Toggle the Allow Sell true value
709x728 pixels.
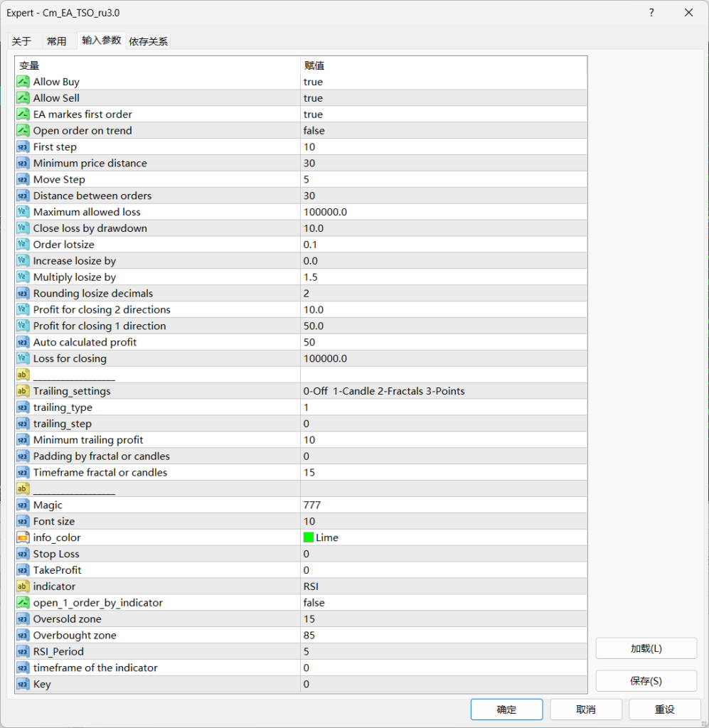tap(313, 98)
